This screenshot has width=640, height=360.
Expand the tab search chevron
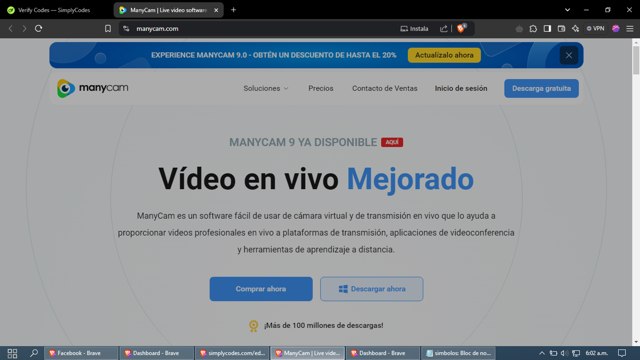point(567,10)
